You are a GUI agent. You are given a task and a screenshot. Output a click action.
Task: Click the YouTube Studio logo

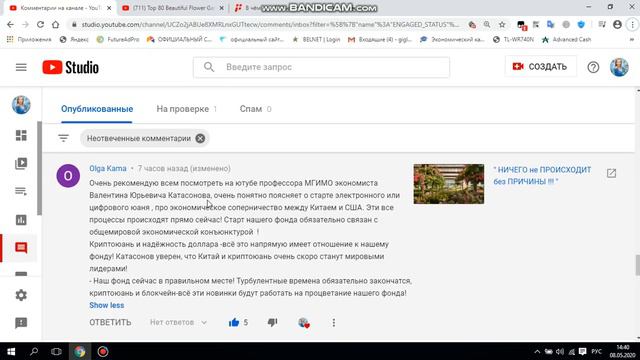pyautogui.click(x=71, y=67)
